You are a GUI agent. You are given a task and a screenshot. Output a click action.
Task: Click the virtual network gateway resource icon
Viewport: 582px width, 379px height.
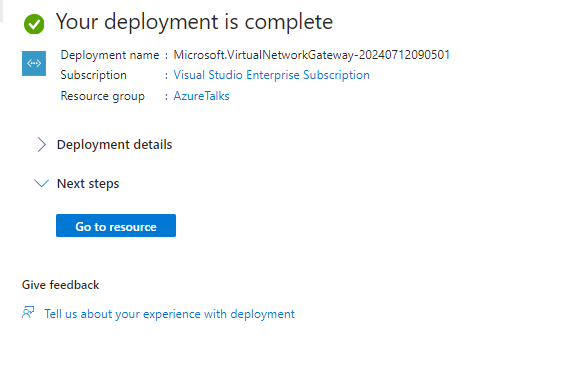click(x=34, y=63)
